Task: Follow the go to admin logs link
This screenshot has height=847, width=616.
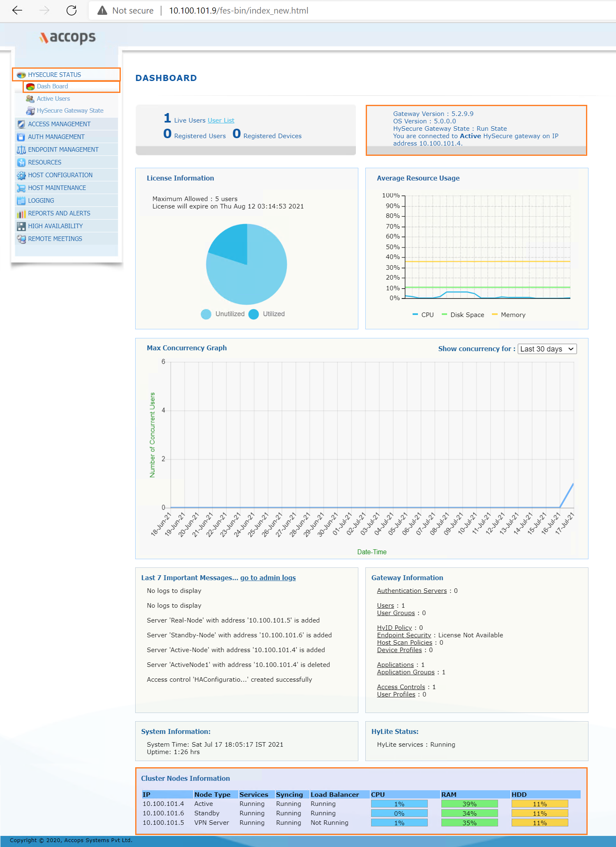Action: [x=268, y=578]
